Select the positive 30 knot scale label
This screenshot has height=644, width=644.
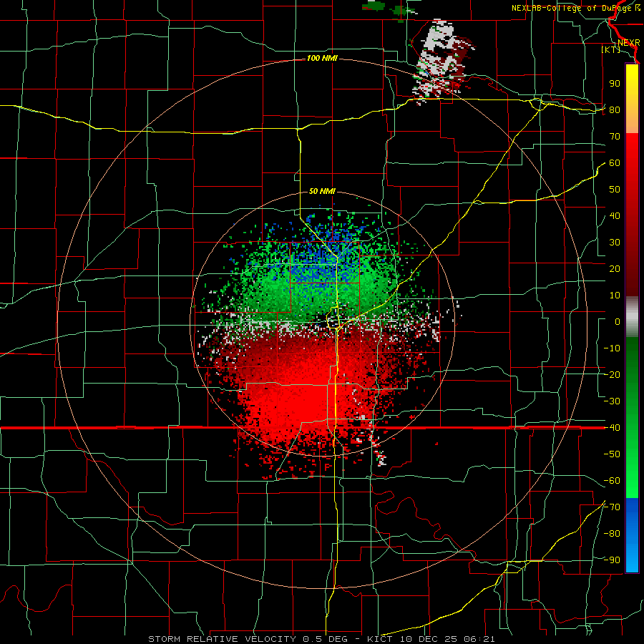coord(615,243)
